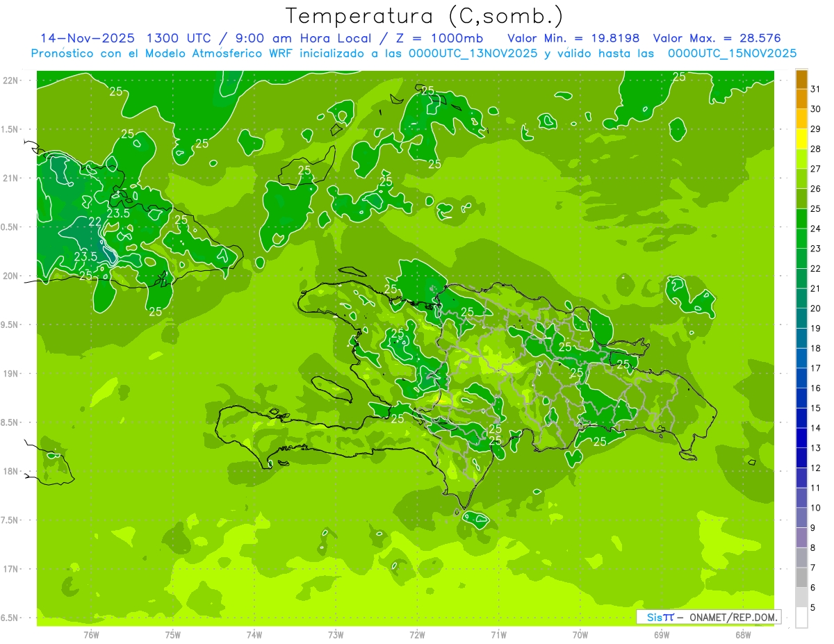The height and width of the screenshot is (644, 834).
Task: Click the '75W' longitude axis label
Action: [x=172, y=635]
